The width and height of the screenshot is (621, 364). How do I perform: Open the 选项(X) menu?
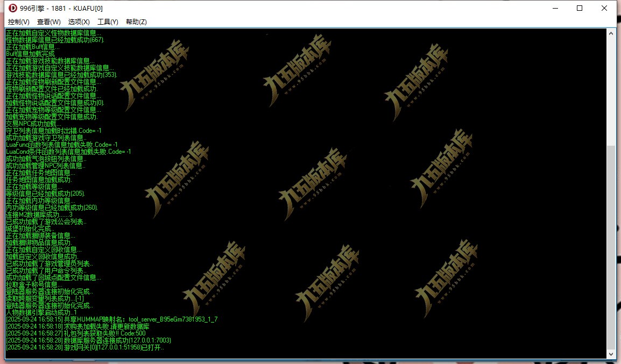pyautogui.click(x=79, y=22)
